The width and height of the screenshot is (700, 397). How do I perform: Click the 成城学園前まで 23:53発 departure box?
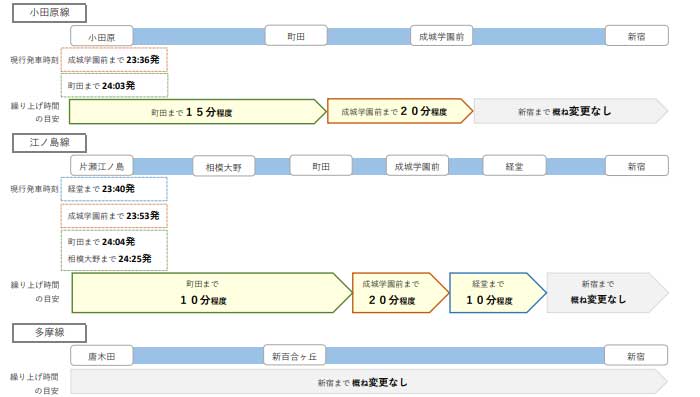point(114,216)
